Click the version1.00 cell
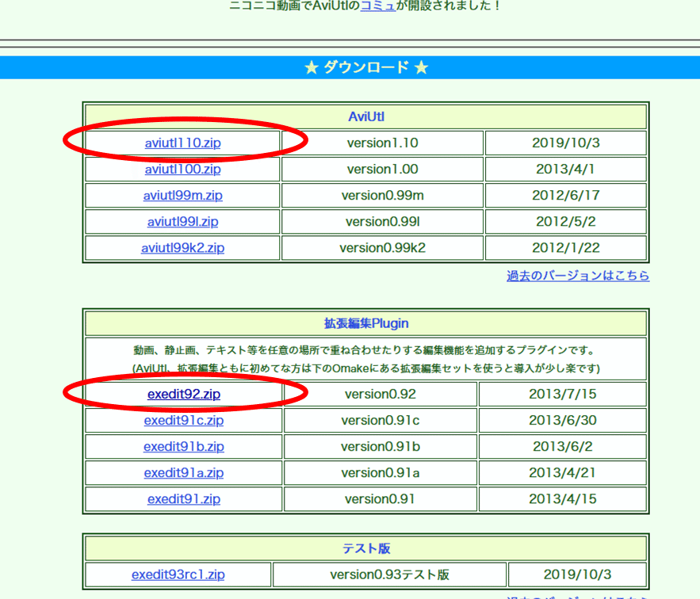Viewport: 700px width, 599px height. pos(383,170)
